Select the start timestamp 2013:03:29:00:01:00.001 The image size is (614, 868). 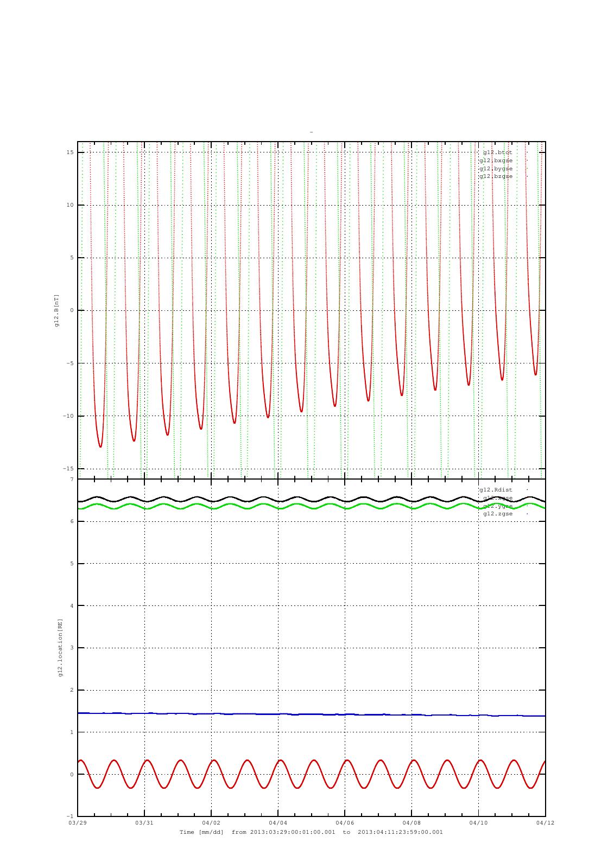point(293,832)
